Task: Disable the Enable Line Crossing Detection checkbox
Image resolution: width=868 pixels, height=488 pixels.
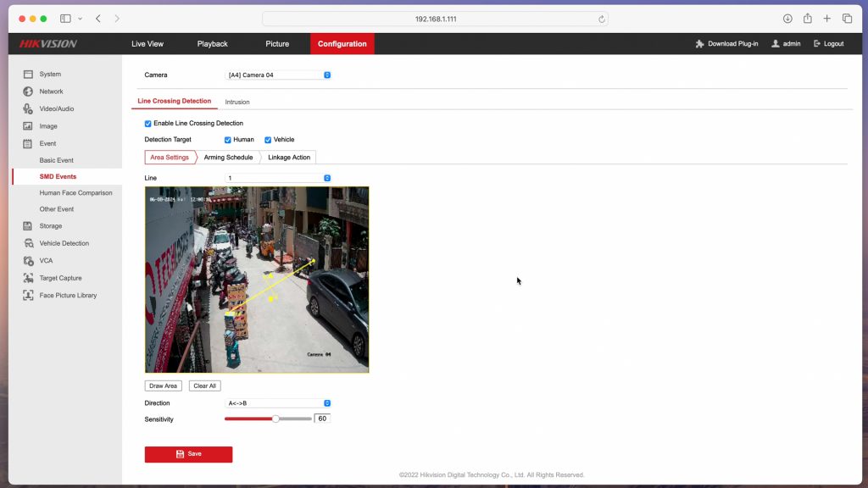Action: pos(148,124)
